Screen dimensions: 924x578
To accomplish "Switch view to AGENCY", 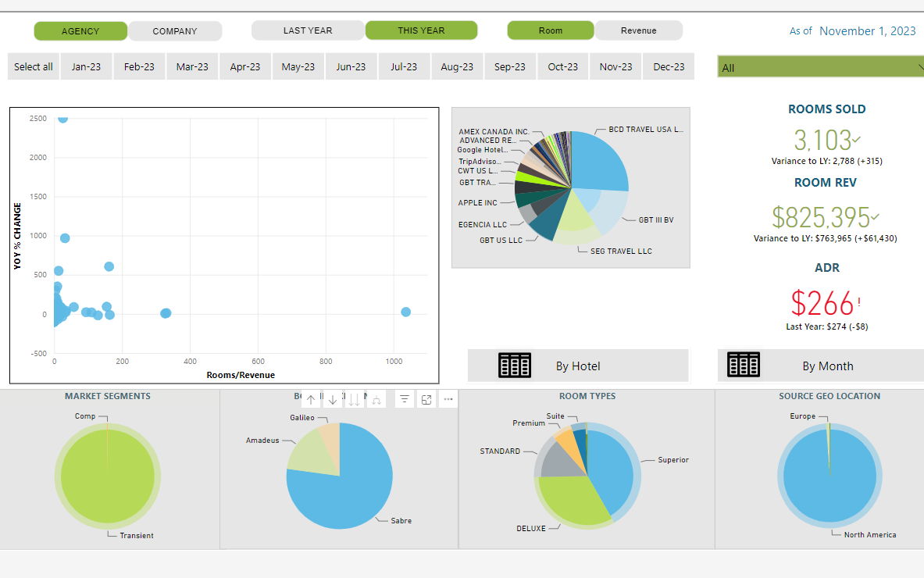I will coord(80,31).
